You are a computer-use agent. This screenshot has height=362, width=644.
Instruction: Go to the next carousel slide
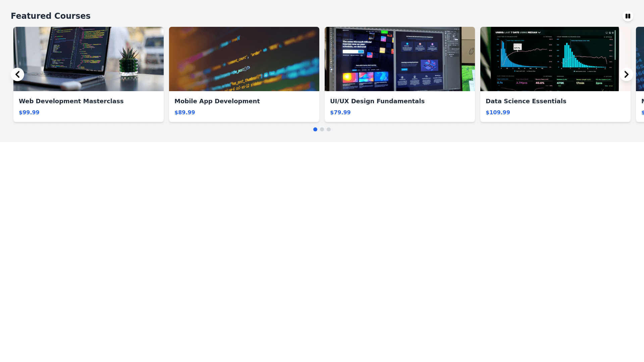[x=626, y=74]
